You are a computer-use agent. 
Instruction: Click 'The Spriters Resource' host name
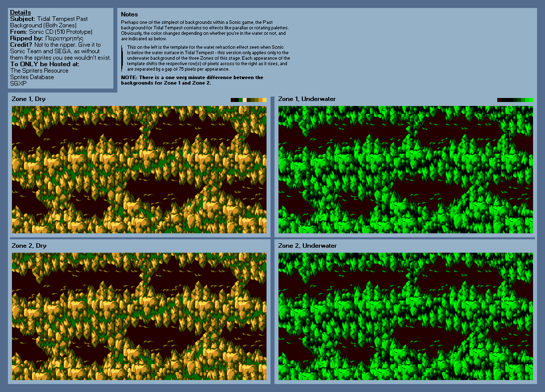pyautogui.click(x=39, y=71)
